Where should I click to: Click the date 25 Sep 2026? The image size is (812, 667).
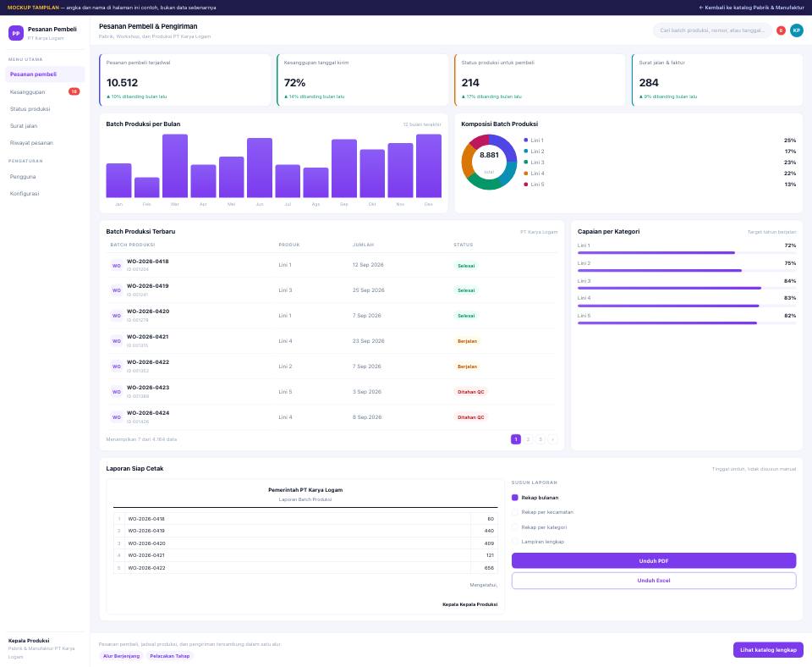point(368,290)
